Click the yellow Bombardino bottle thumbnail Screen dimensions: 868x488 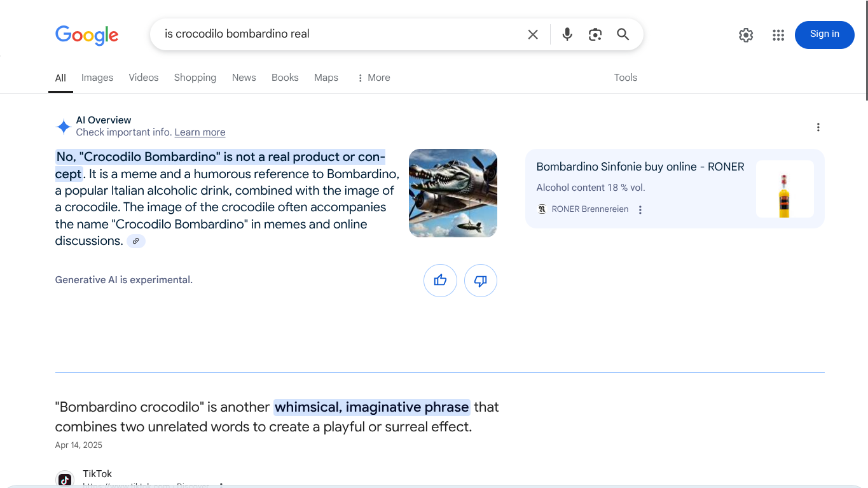tap(785, 189)
